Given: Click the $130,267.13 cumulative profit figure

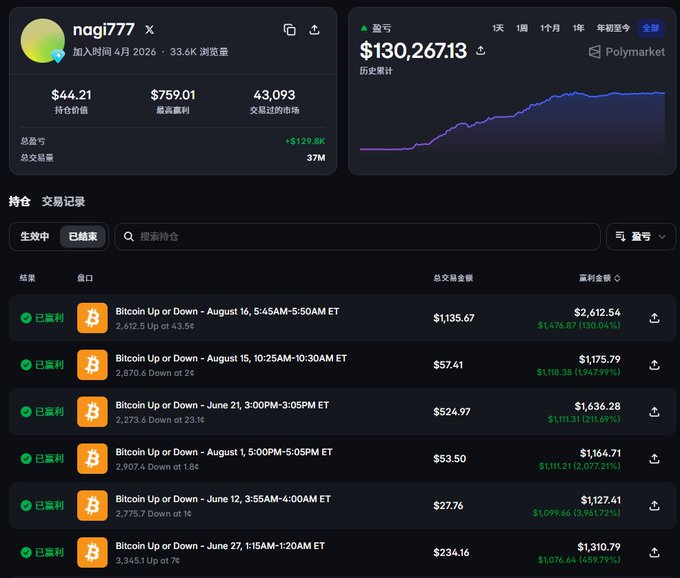Looking at the screenshot, I should click(413, 50).
